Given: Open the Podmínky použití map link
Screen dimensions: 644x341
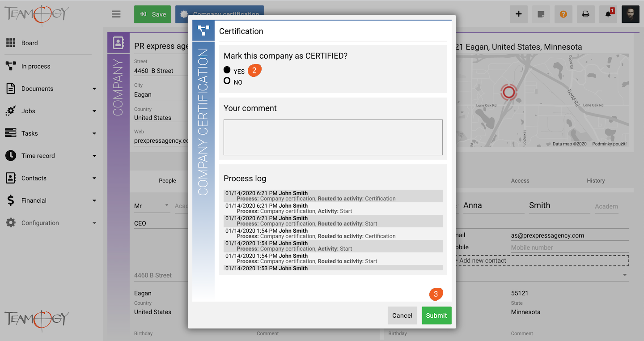Looking at the screenshot, I should click(609, 144).
